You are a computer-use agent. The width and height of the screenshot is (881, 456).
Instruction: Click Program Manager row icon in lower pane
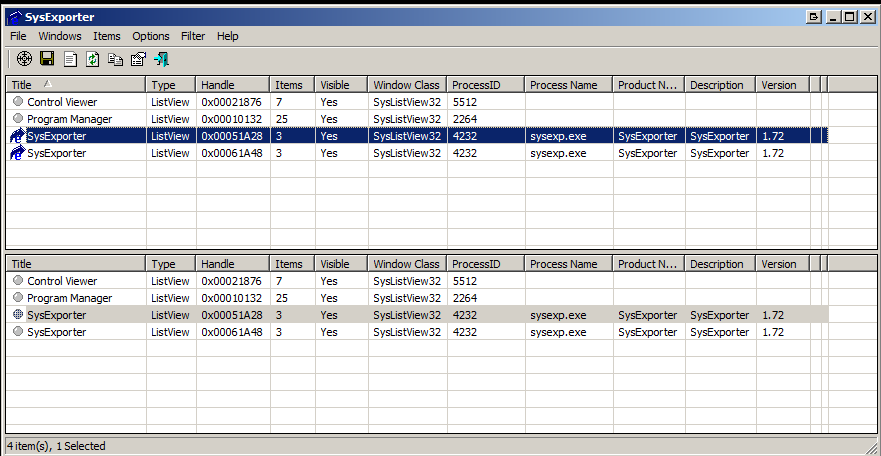(x=19, y=297)
